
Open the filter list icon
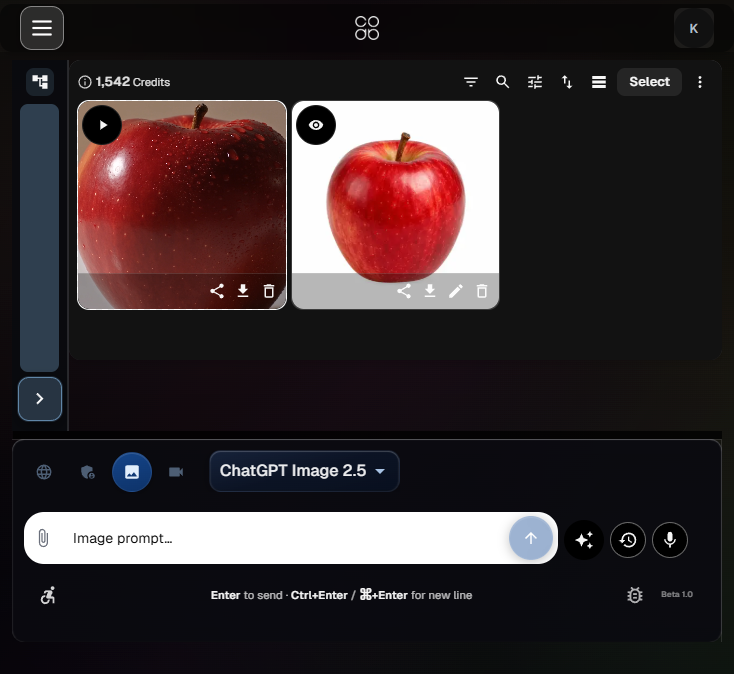click(x=471, y=82)
